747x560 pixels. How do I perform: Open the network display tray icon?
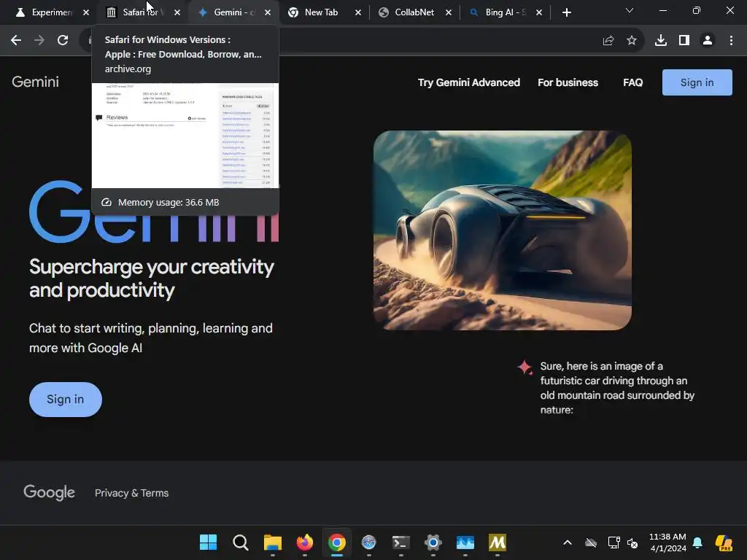point(614,542)
